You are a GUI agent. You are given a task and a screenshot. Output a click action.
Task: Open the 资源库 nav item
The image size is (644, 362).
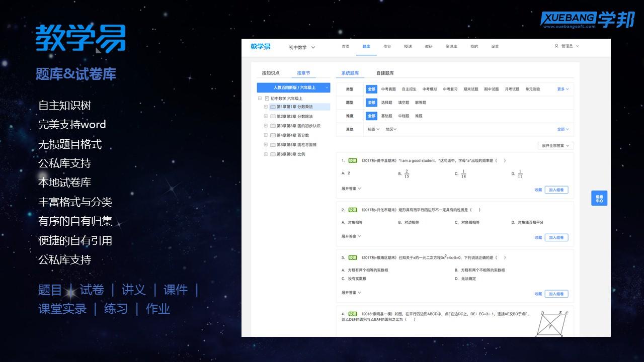coord(451,46)
